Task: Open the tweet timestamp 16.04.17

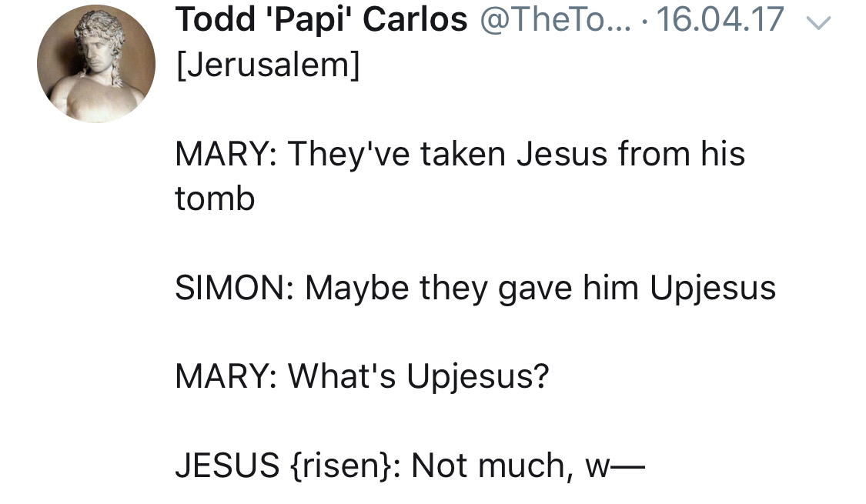Action: (x=721, y=20)
